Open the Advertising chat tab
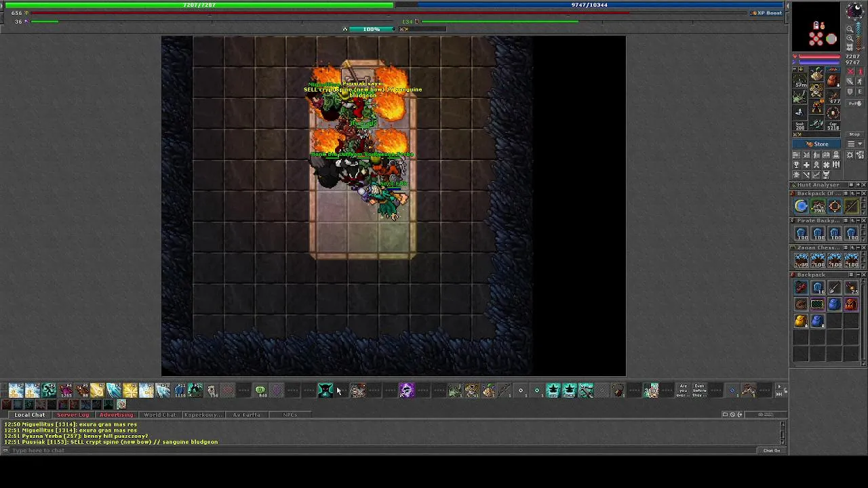The image size is (868, 488). point(116,415)
